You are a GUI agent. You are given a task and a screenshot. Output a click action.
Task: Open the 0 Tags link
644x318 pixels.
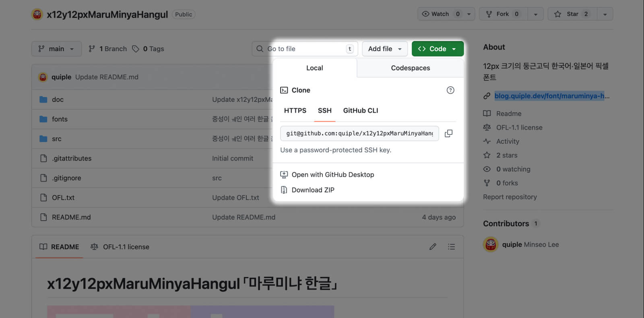pyautogui.click(x=148, y=49)
